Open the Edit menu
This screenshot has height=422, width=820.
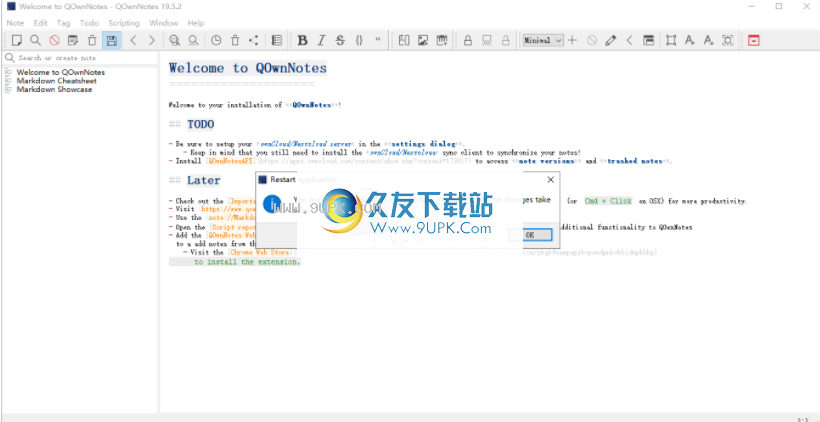click(x=40, y=23)
